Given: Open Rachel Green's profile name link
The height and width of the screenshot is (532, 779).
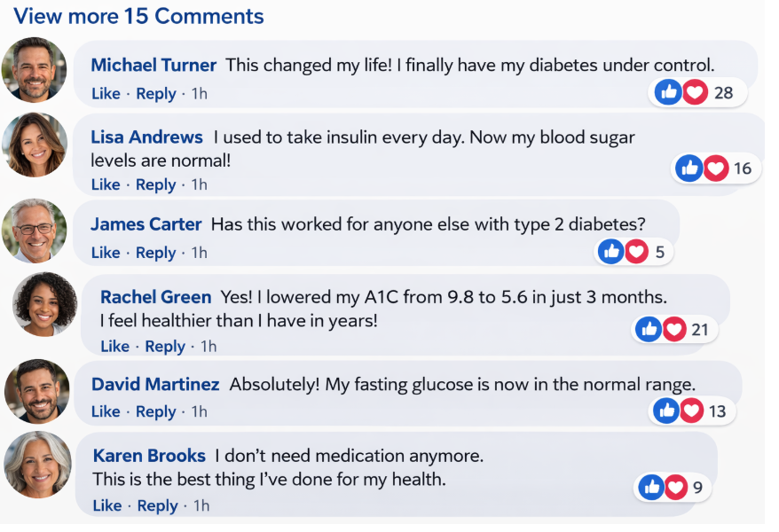Looking at the screenshot, I should 155,297.
